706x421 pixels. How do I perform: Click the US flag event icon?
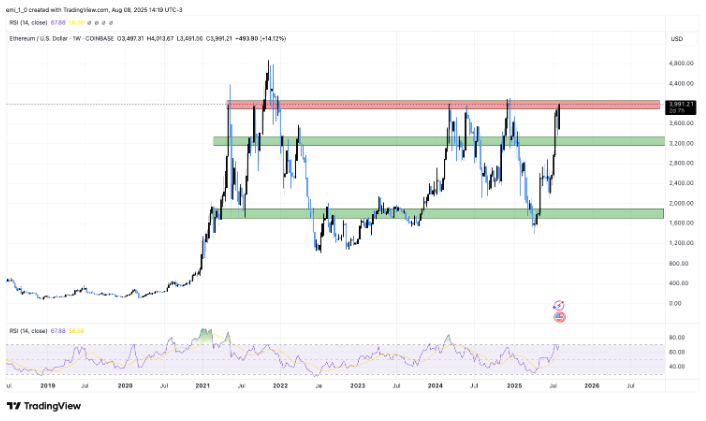pos(560,317)
